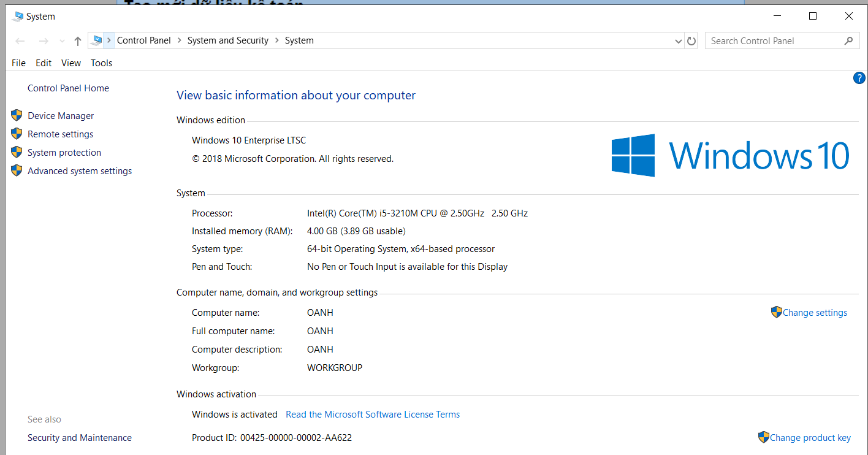The image size is (868, 455).
Task: Open Advanced system settings link
Action: (80, 171)
